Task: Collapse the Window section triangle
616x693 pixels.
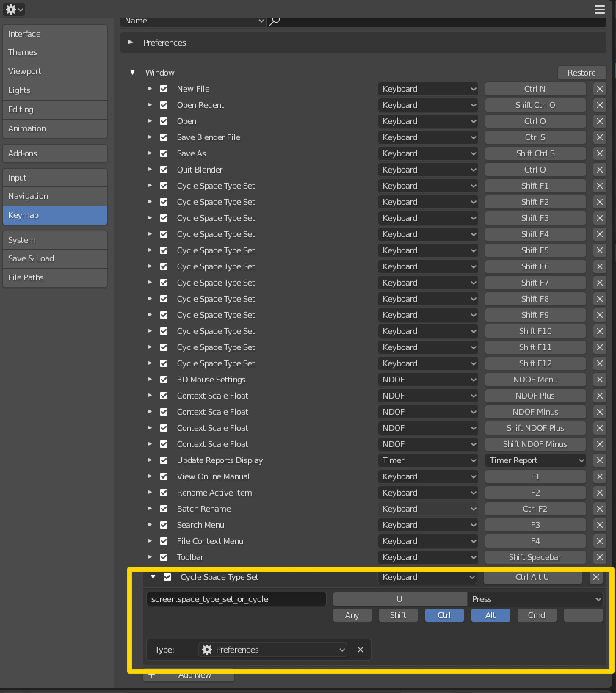Action: click(x=132, y=73)
